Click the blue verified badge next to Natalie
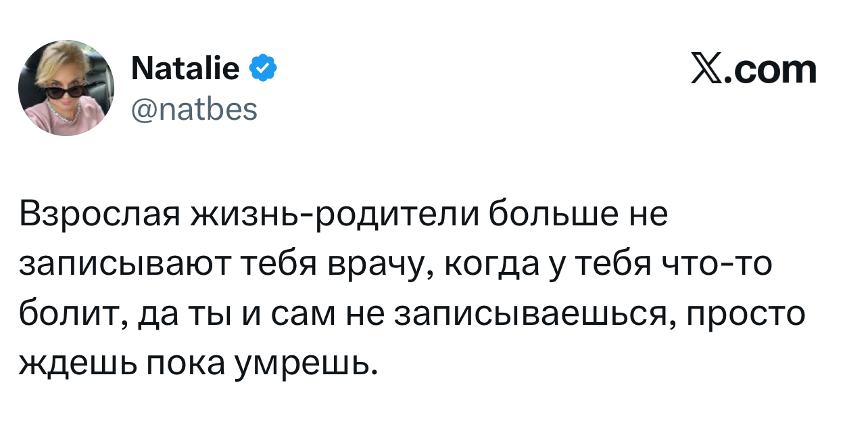Screen dimensions: 868x423 click(x=263, y=68)
